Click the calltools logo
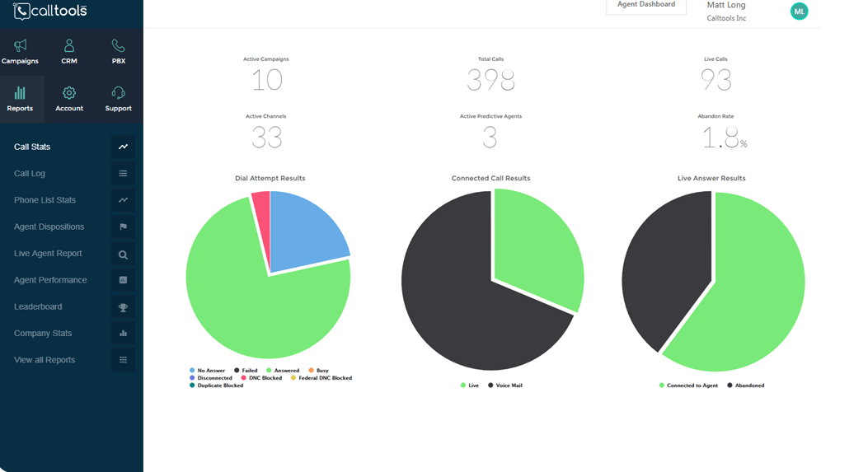This screenshot has width=868, height=472. [49, 11]
